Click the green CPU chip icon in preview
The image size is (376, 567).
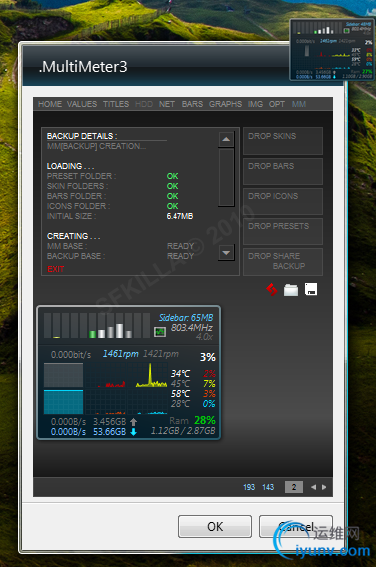(x=160, y=332)
